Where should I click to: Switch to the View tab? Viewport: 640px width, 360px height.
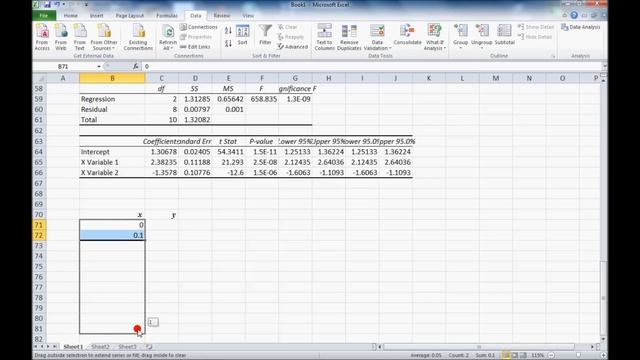[x=248, y=16]
